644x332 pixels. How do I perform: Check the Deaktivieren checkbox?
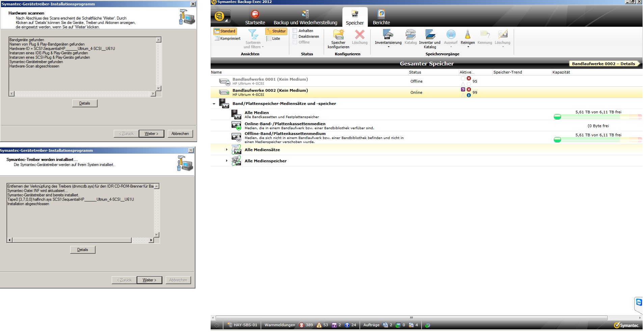[x=295, y=36]
